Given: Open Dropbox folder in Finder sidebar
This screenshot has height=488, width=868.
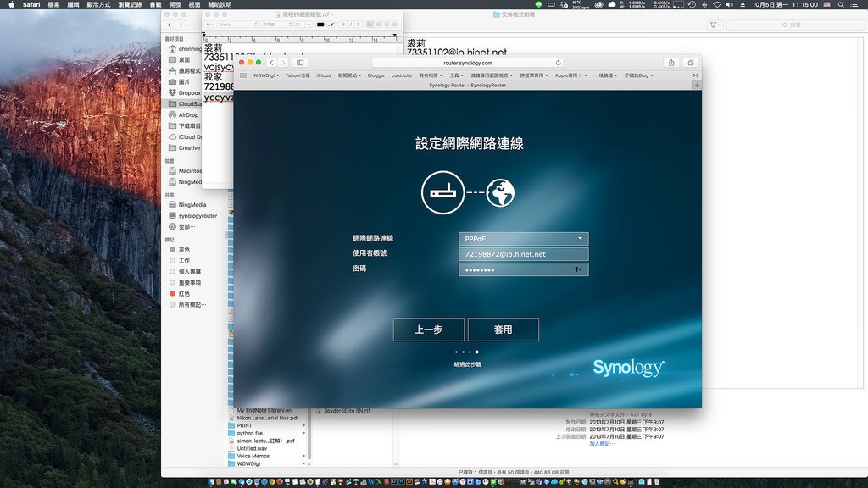Looking at the screenshot, I should (x=185, y=92).
